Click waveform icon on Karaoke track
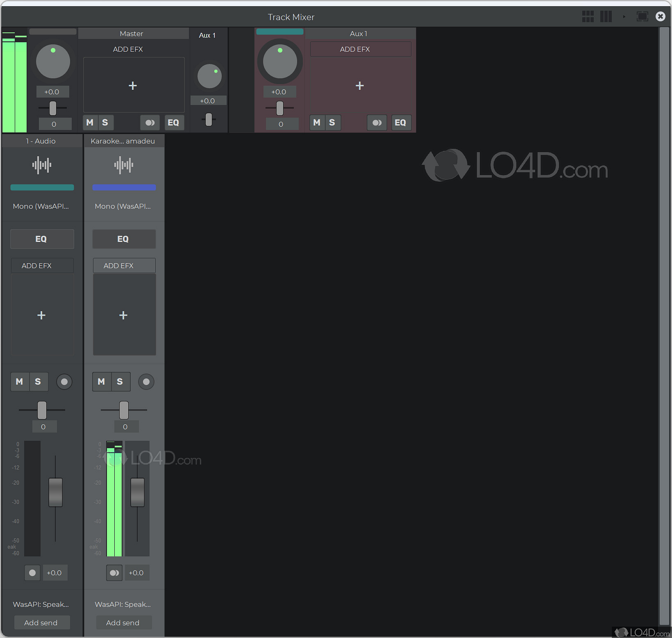672x638 pixels. [124, 165]
